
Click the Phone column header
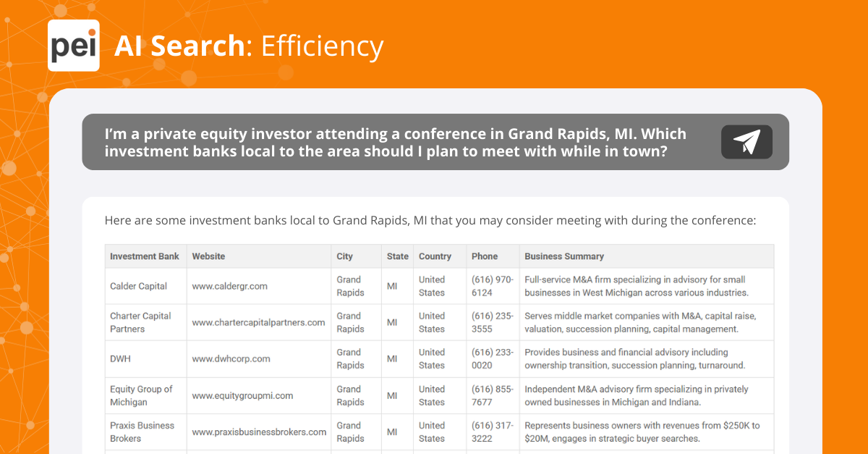493,256
